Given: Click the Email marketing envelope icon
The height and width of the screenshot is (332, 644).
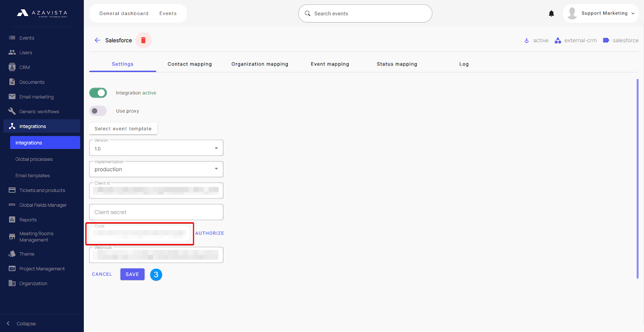Looking at the screenshot, I should click(12, 96).
